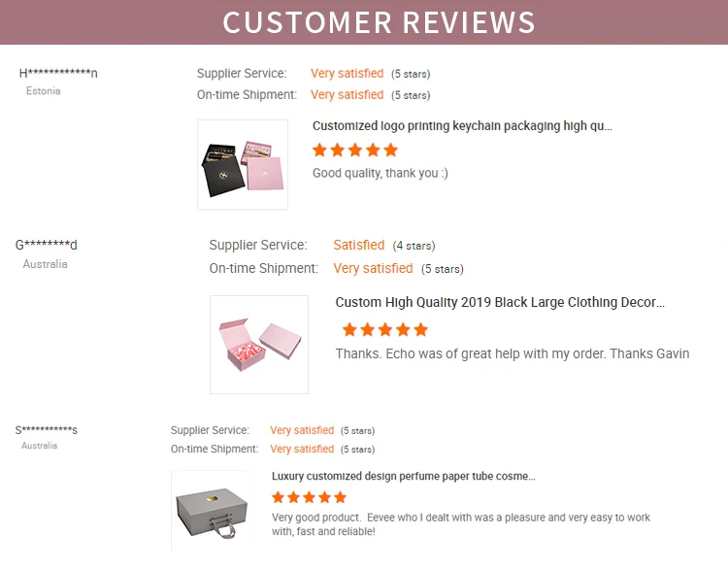The height and width of the screenshot is (570, 728).
Task: Select reviewer name G********d
Action: coord(47,245)
